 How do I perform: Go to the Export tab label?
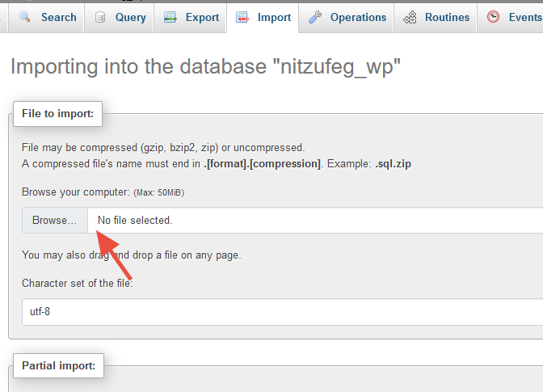click(201, 17)
